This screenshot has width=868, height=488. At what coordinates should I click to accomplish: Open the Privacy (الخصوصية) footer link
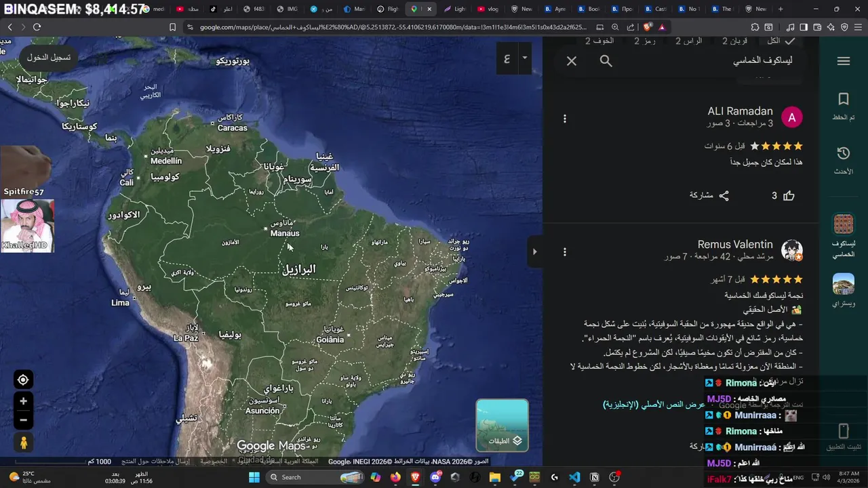(x=214, y=462)
